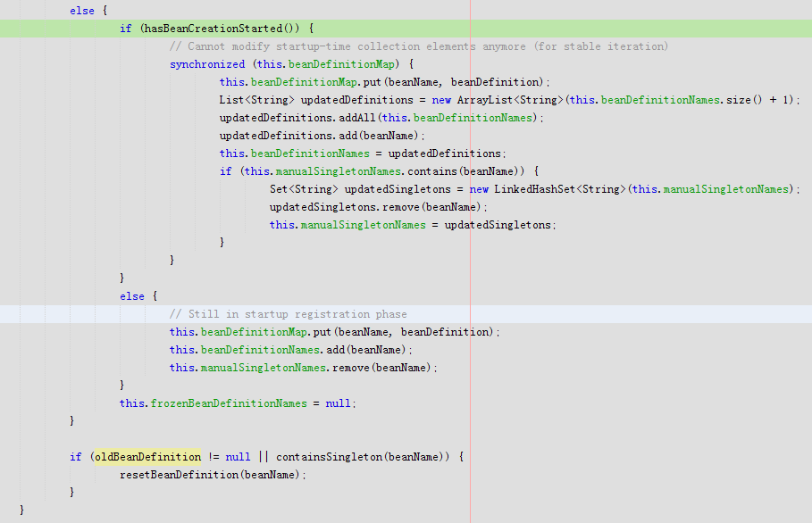
Task: Click 'resetBeanDefinition(beanName);' call
Action: [213, 475]
